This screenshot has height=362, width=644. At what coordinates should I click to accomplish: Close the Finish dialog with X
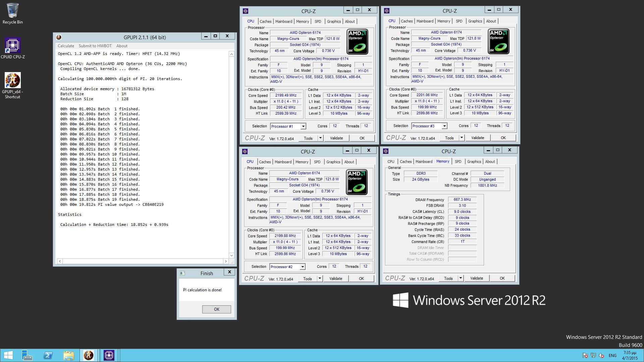point(229,272)
